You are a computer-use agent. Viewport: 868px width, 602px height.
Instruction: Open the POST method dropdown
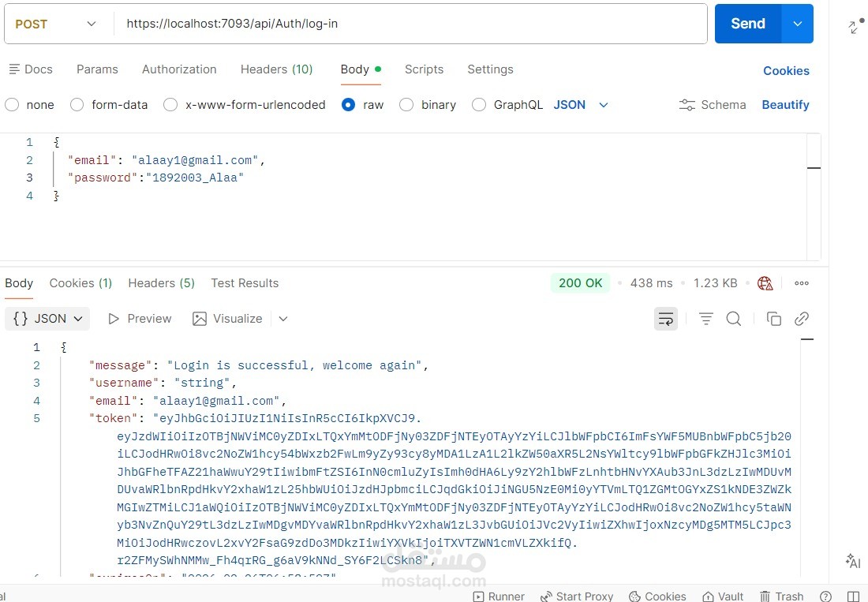(x=55, y=24)
